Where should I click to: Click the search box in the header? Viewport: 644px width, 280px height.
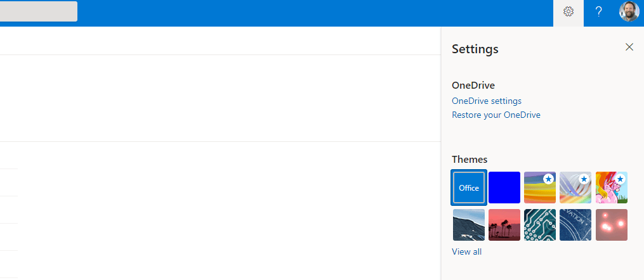point(38,11)
